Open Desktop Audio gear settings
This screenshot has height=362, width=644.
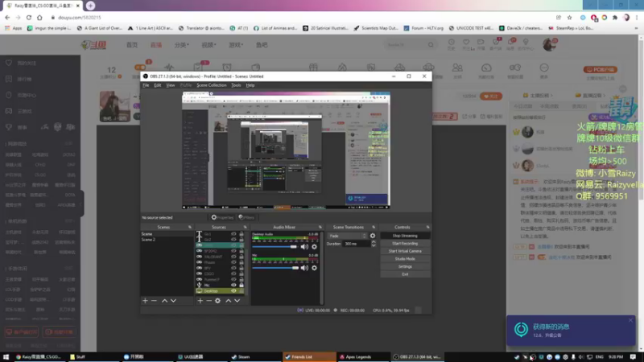314,247
